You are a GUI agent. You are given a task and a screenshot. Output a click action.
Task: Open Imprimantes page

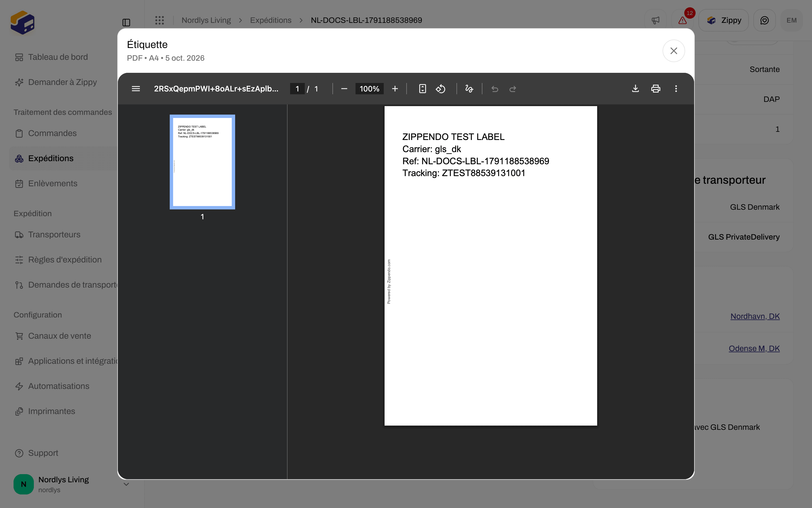click(x=51, y=411)
